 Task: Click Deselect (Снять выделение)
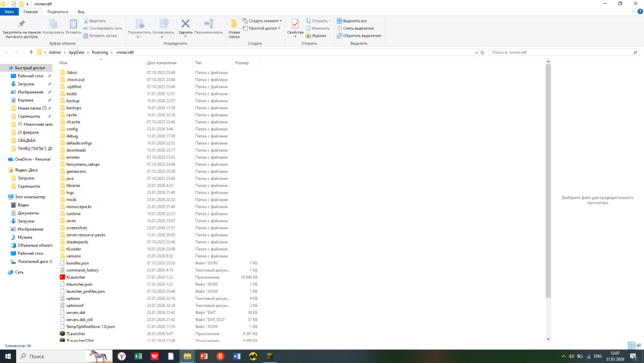point(355,28)
